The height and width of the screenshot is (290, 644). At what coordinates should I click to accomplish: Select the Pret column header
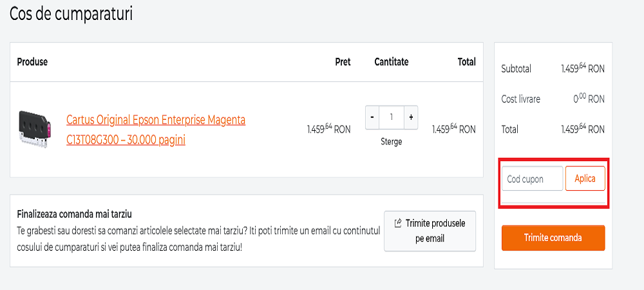point(343,62)
